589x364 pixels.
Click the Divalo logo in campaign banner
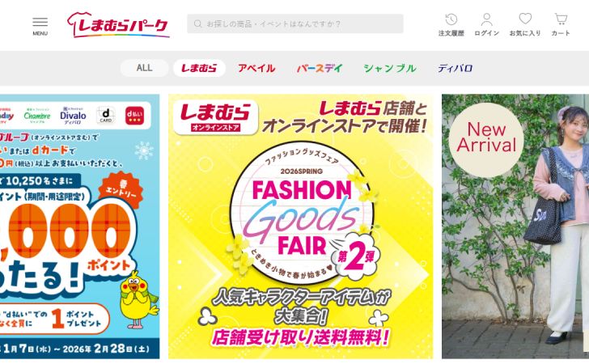pyautogui.click(x=73, y=116)
